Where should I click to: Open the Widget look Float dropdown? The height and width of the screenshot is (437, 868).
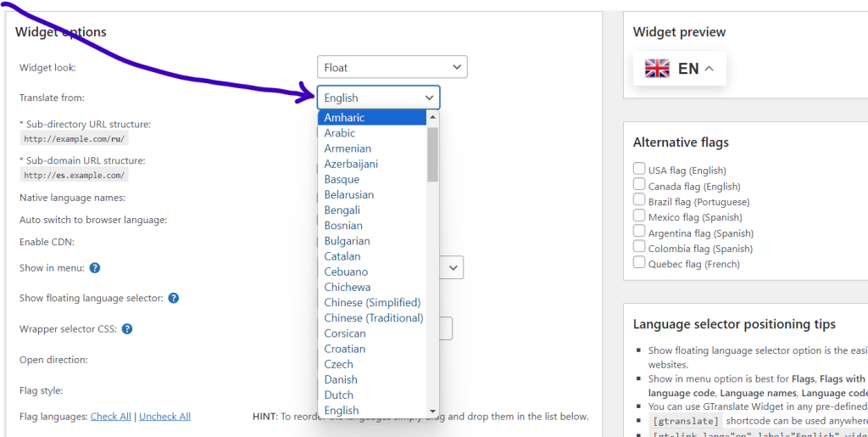(x=392, y=67)
